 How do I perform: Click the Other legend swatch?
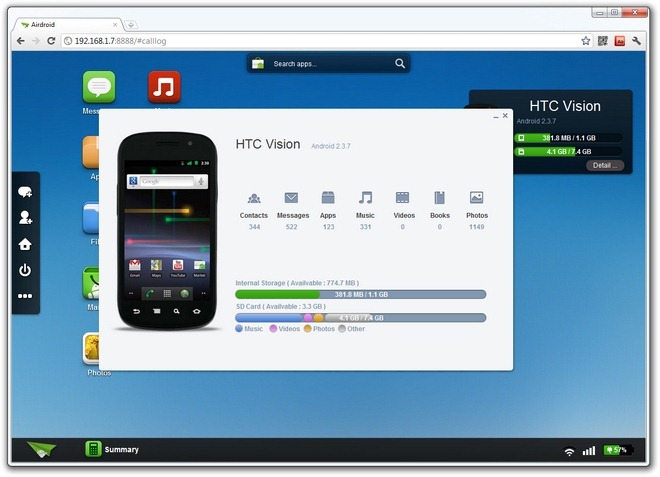342,329
